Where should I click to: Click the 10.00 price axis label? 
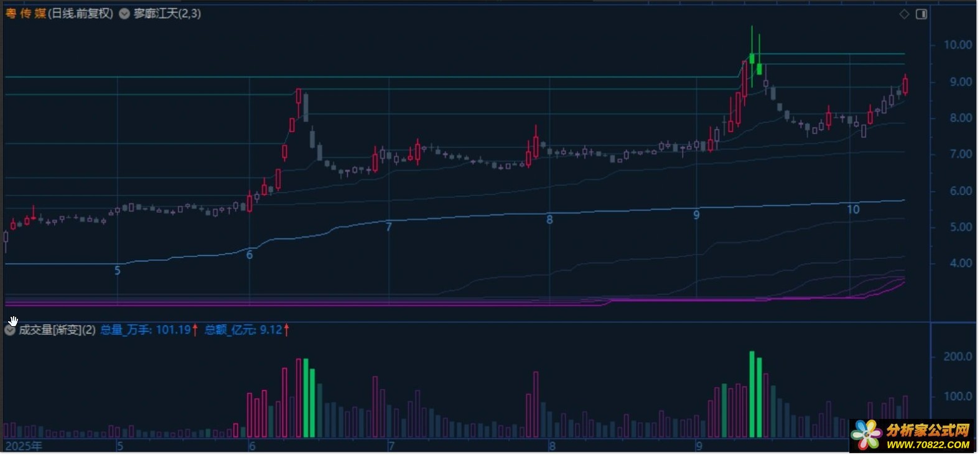coord(958,45)
